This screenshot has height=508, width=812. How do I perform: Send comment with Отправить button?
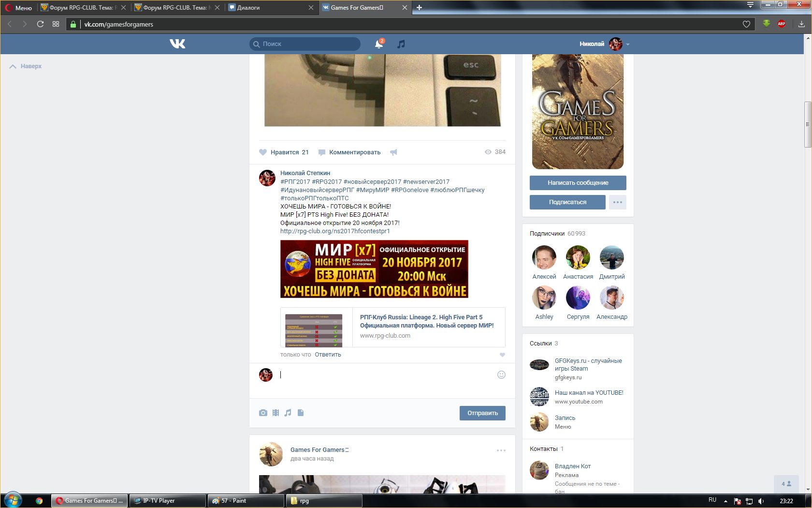[x=482, y=413]
